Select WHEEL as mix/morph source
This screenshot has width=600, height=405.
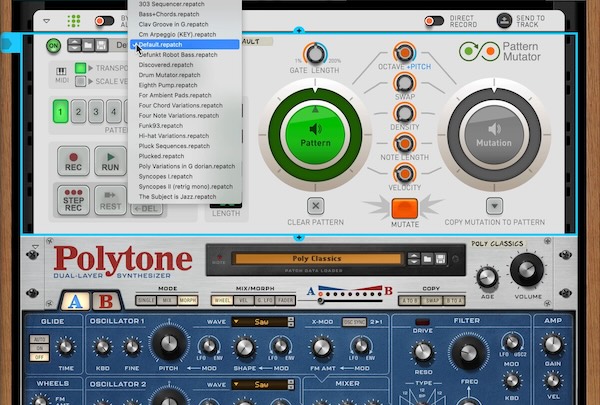(222, 300)
